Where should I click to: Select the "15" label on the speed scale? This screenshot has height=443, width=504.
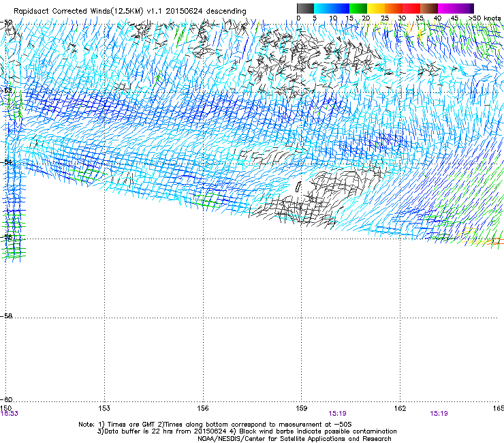(x=349, y=18)
